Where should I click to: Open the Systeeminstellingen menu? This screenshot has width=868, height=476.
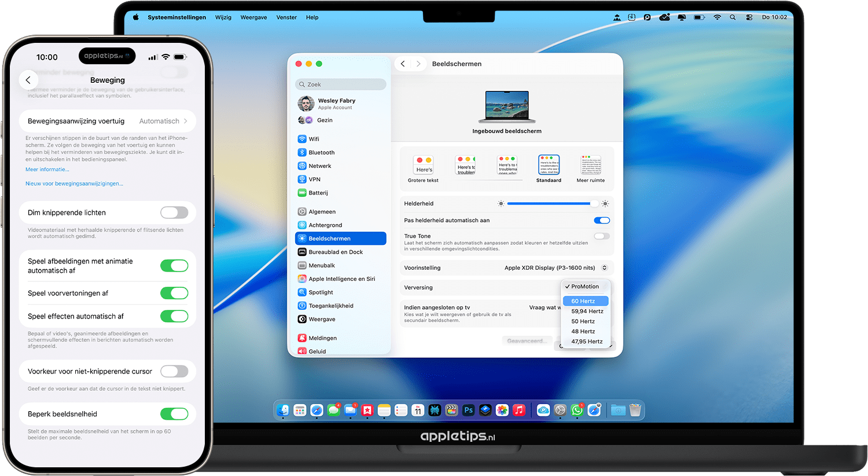click(176, 17)
